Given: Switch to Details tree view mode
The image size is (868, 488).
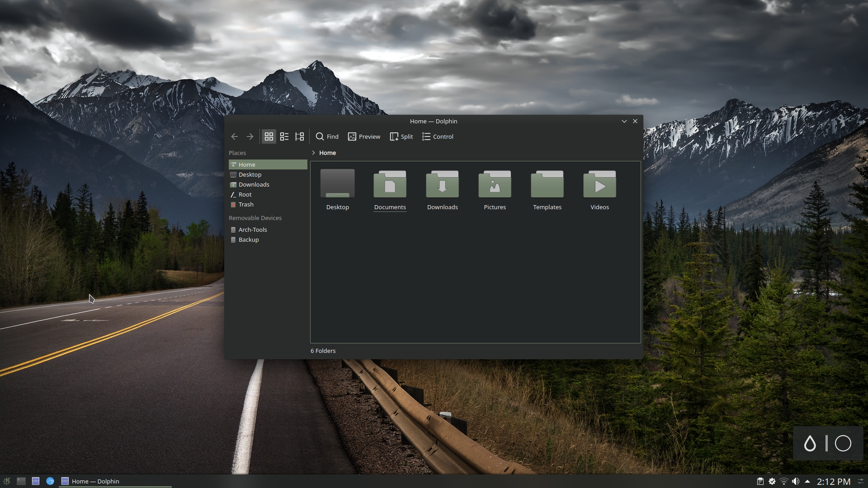Looking at the screenshot, I should coord(300,136).
